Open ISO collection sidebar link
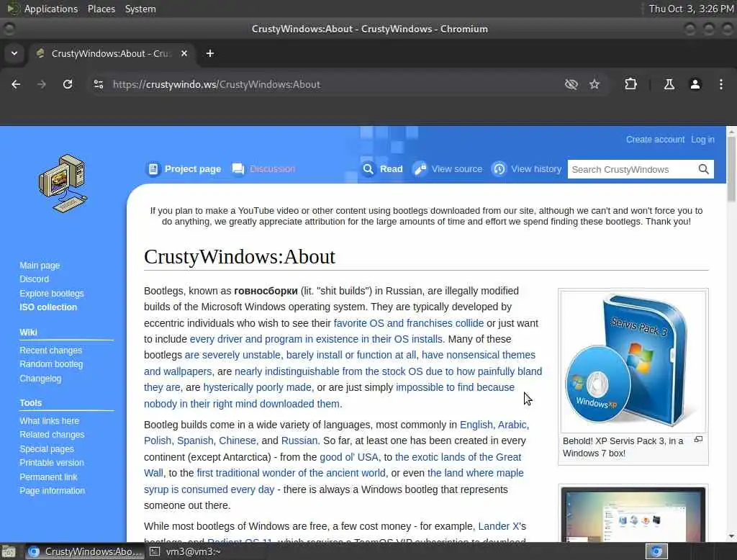This screenshot has height=560, width=737. [48, 307]
